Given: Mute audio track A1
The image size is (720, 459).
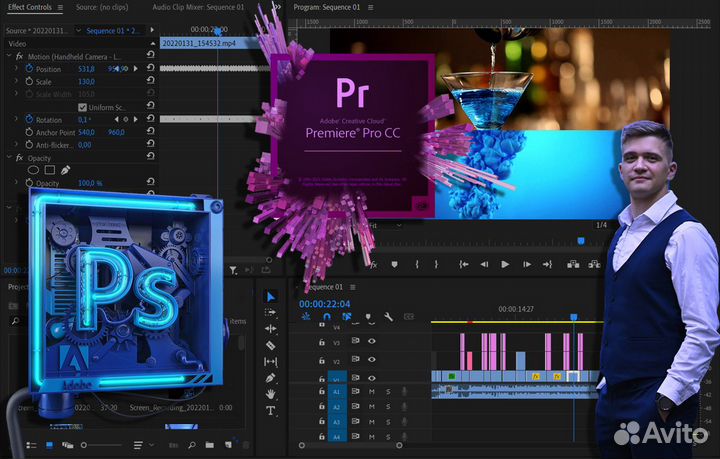Looking at the screenshot, I should 371,392.
